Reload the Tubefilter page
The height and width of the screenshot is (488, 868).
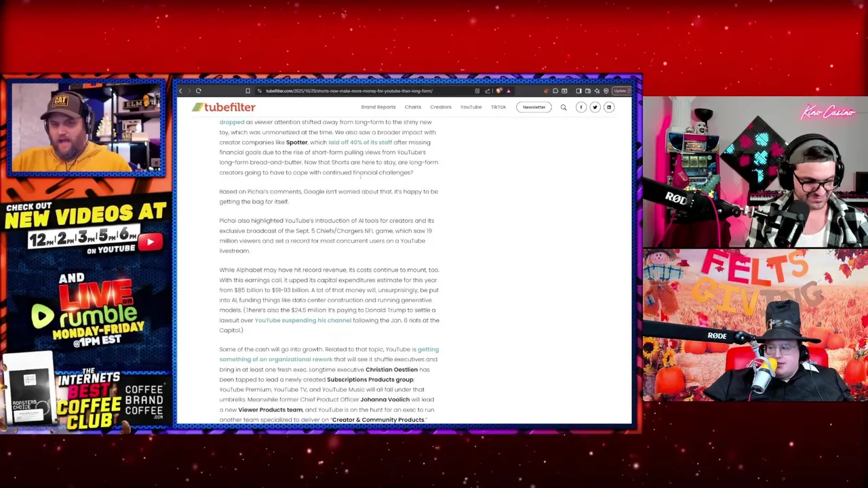(x=199, y=91)
